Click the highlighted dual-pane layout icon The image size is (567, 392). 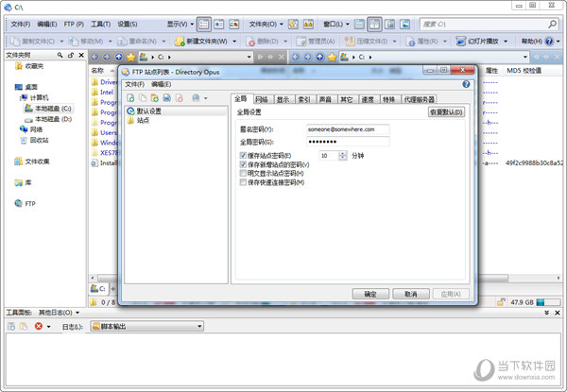[374, 25]
